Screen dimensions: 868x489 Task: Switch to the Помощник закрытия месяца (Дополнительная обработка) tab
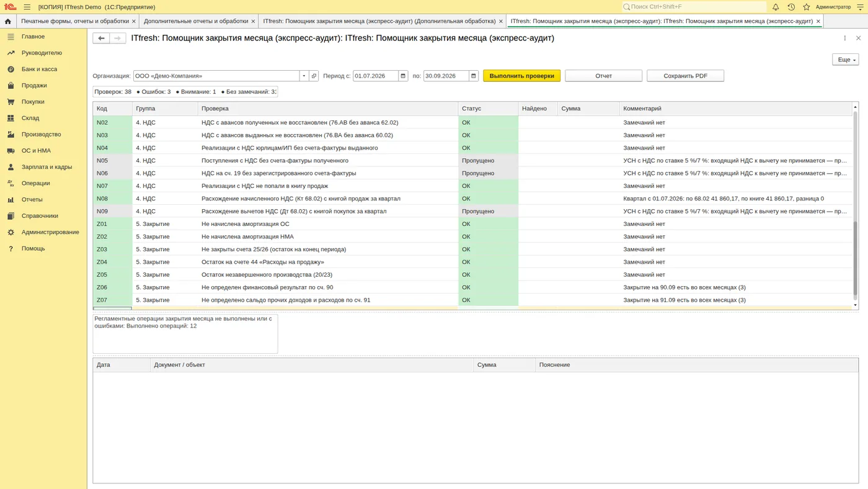(379, 21)
